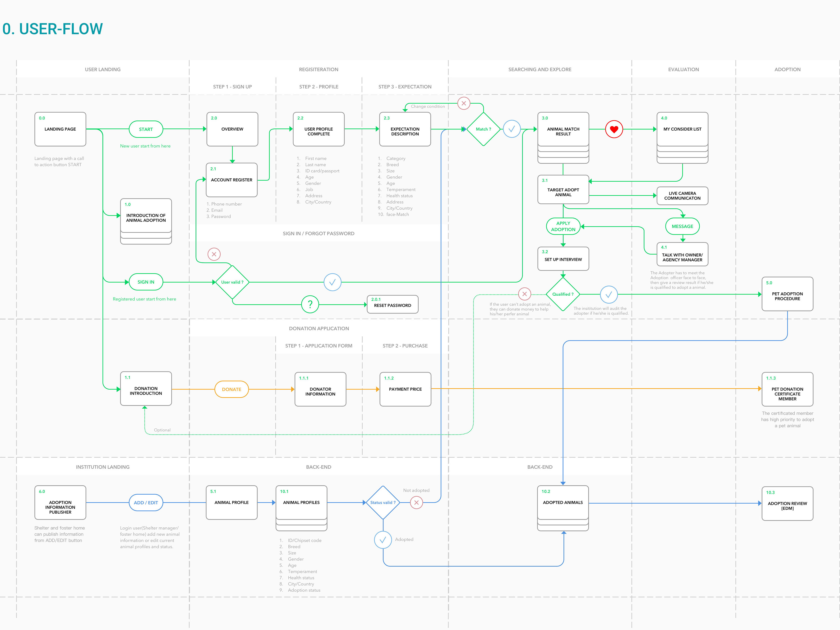Select the Live Camera Communicaton box
This screenshot has height=630, width=840.
click(x=682, y=196)
